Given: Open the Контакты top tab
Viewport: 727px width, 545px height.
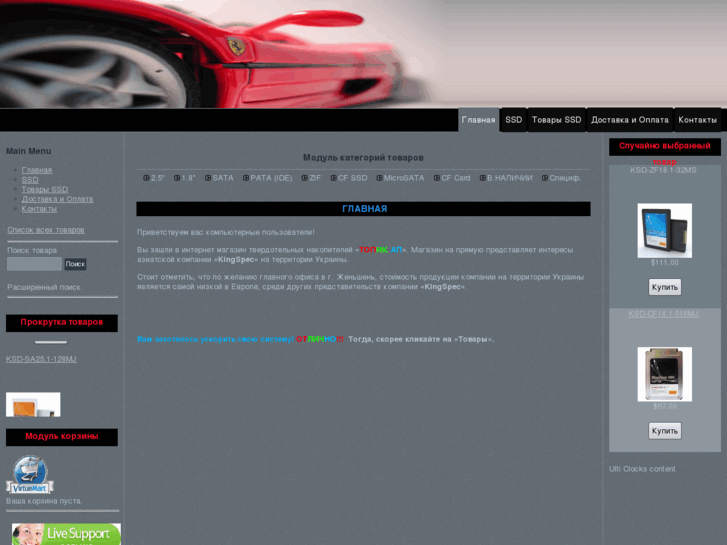Looking at the screenshot, I should [x=697, y=120].
